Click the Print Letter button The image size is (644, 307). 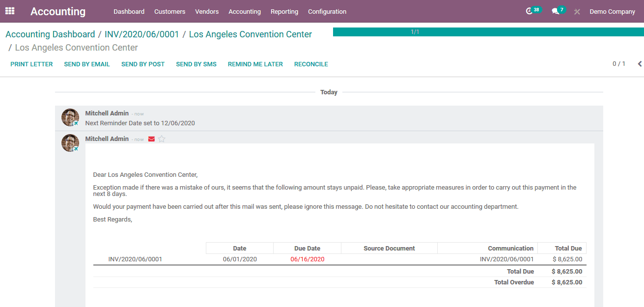[x=31, y=64]
